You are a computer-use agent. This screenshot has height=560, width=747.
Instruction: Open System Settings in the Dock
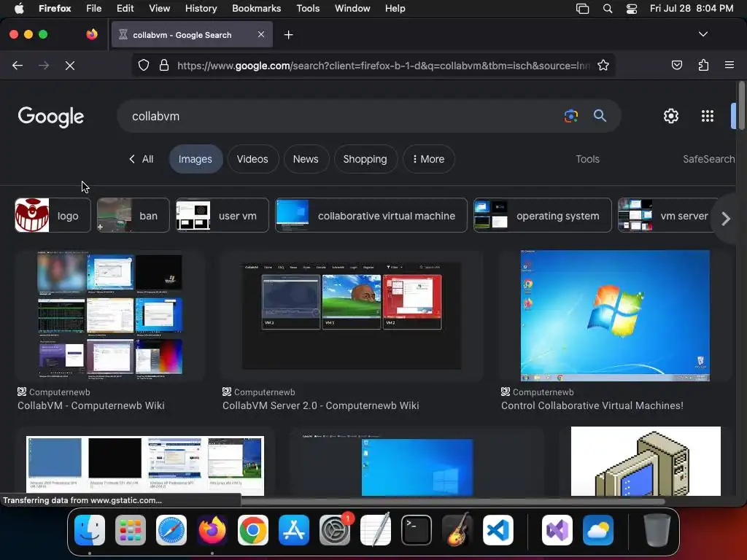coord(334,530)
